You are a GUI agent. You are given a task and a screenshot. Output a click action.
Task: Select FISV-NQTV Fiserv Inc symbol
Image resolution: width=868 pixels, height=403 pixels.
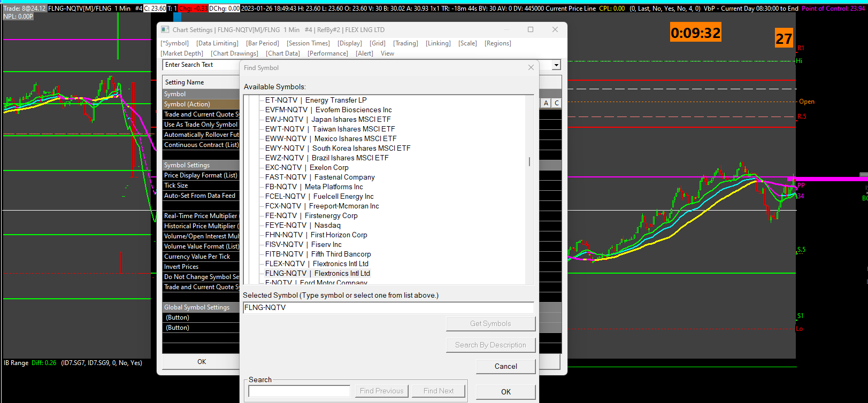point(303,244)
